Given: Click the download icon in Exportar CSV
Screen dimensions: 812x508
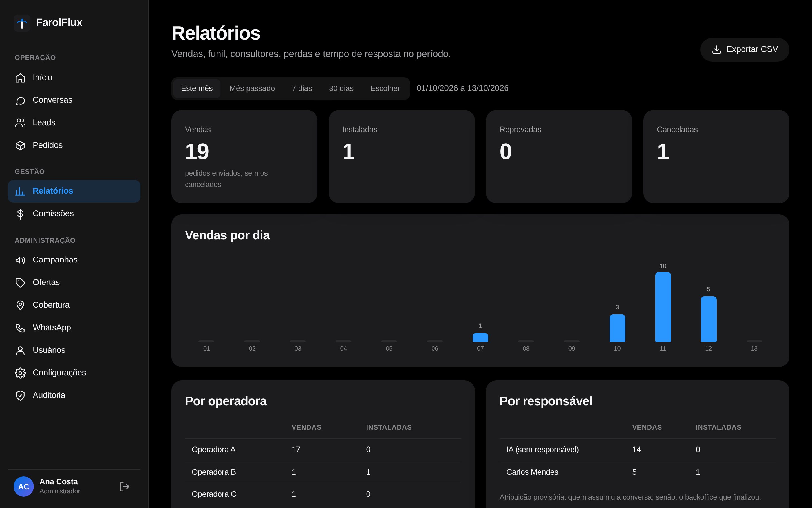Looking at the screenshot, I should 716,49.
